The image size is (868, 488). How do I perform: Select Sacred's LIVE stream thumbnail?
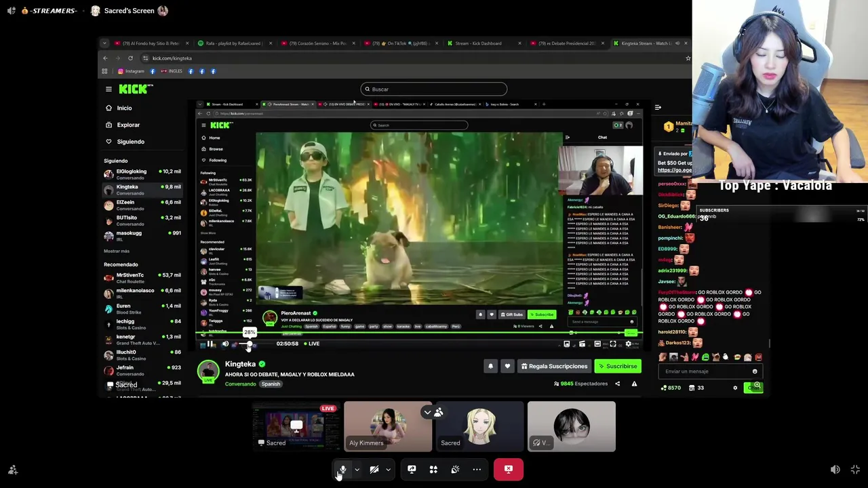(x=296, y=426)
